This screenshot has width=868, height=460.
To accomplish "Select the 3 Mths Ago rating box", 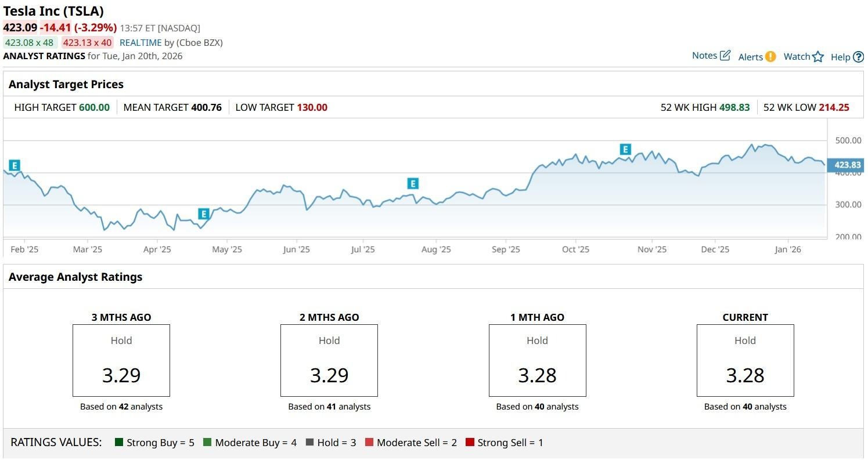I will [121, 360].
